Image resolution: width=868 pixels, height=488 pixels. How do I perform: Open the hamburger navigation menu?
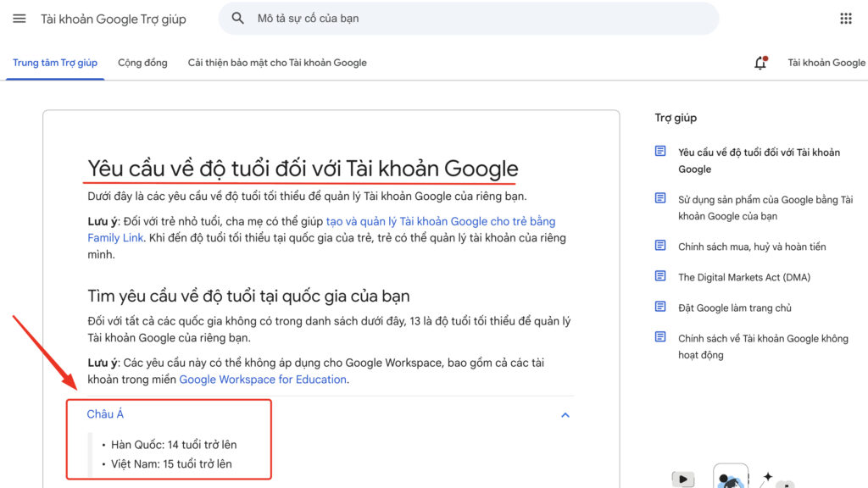pos(19,19)
